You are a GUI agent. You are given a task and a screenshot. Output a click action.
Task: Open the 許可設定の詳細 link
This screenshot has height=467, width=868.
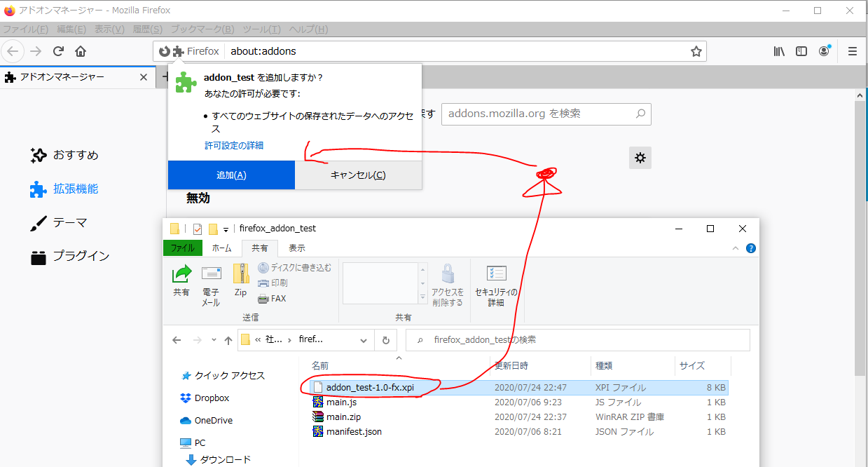(234, 145)
